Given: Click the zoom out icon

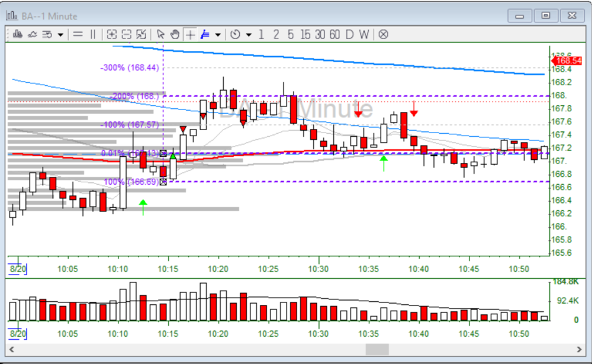Looking at the screenshot, I should 126,34.
